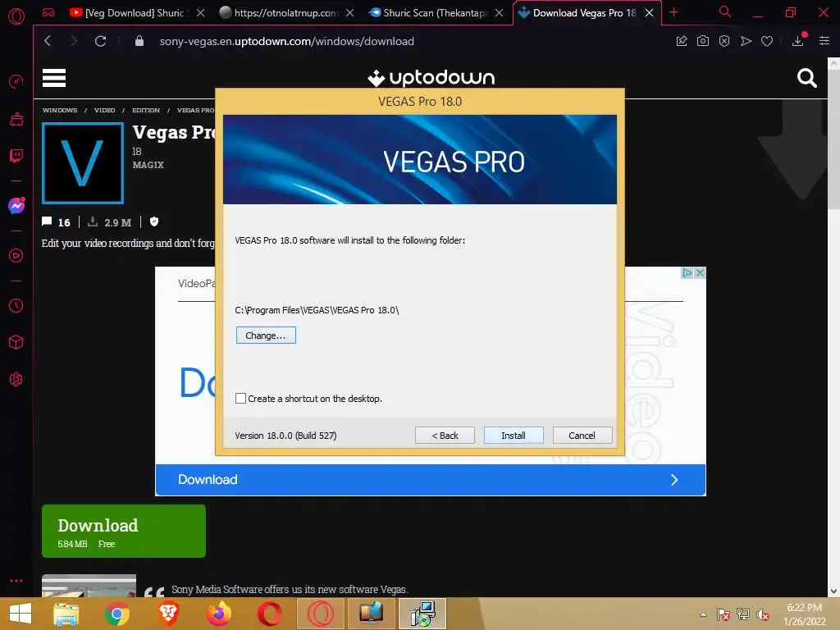Image resolution: width=840 pixels, height=630 pixels.
Task: Click the Vegas Pro V app thumbnail
Action: point(83,163)
